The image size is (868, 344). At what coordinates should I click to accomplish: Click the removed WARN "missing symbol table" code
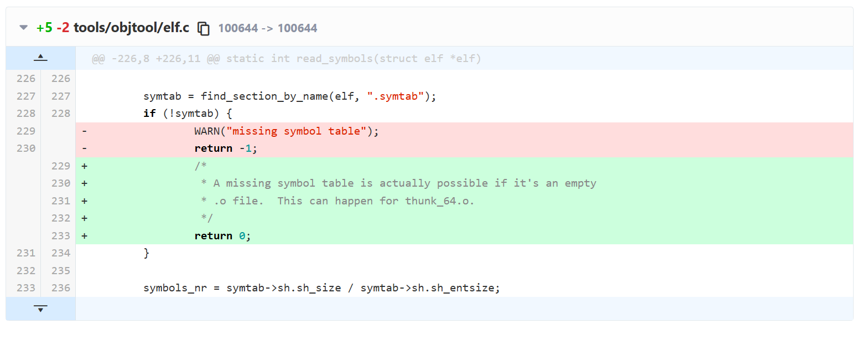pyautogui.click(x=286, y=131)
